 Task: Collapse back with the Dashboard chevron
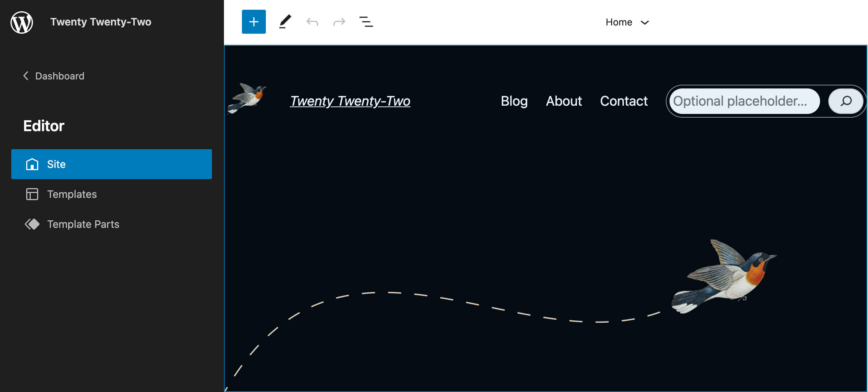25,76
